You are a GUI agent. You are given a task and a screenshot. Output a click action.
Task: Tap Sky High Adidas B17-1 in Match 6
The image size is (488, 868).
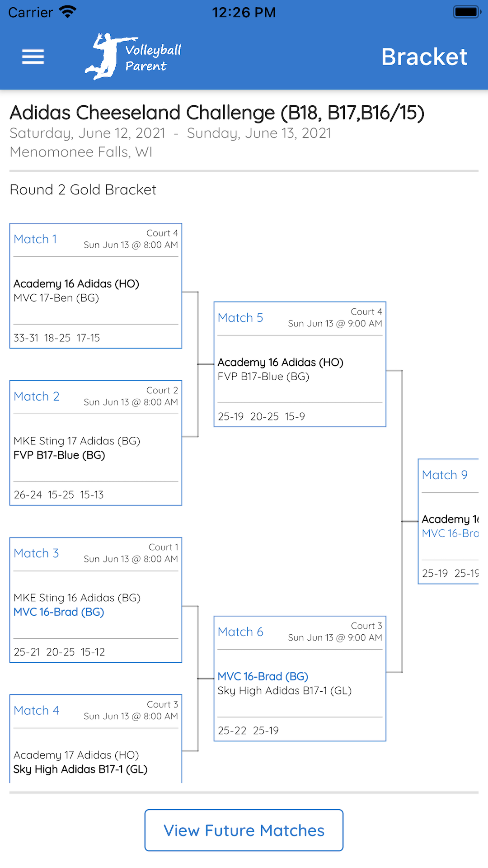click(284, 691)
